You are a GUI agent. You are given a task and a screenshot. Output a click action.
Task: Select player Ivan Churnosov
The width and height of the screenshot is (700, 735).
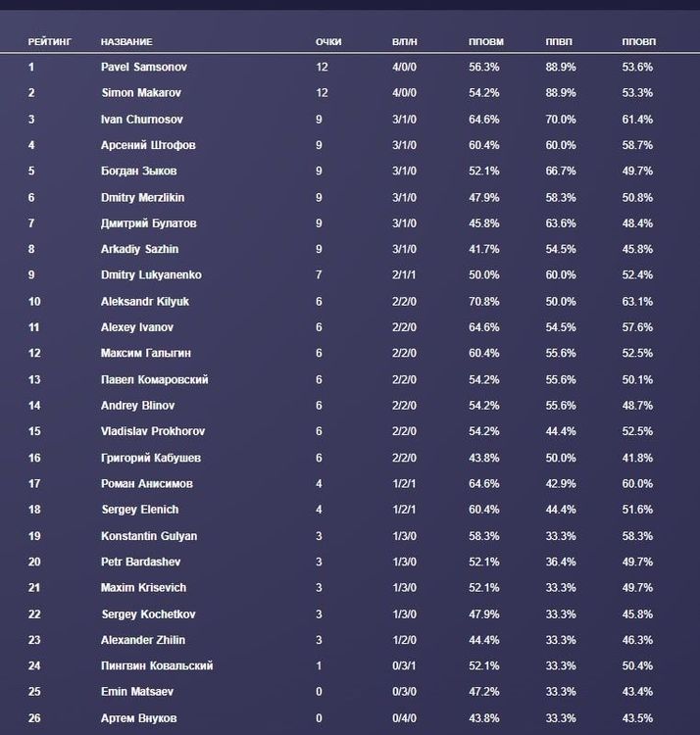143,120
